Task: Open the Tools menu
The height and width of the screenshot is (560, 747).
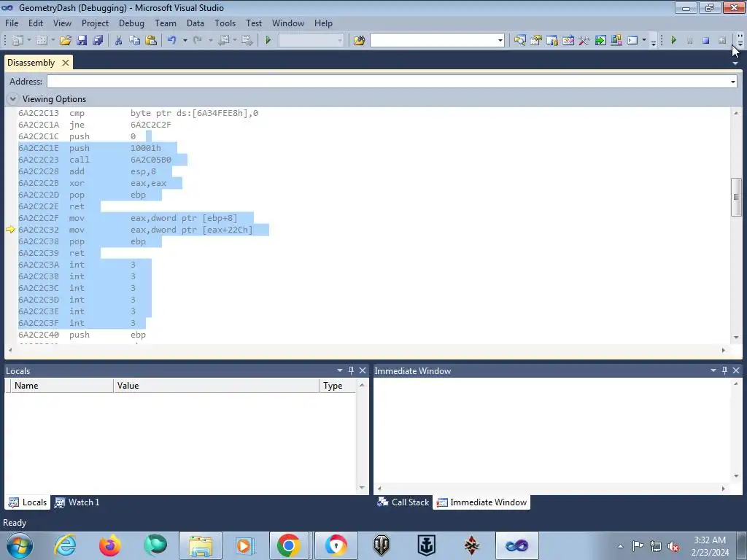Action: coord(225,23)
